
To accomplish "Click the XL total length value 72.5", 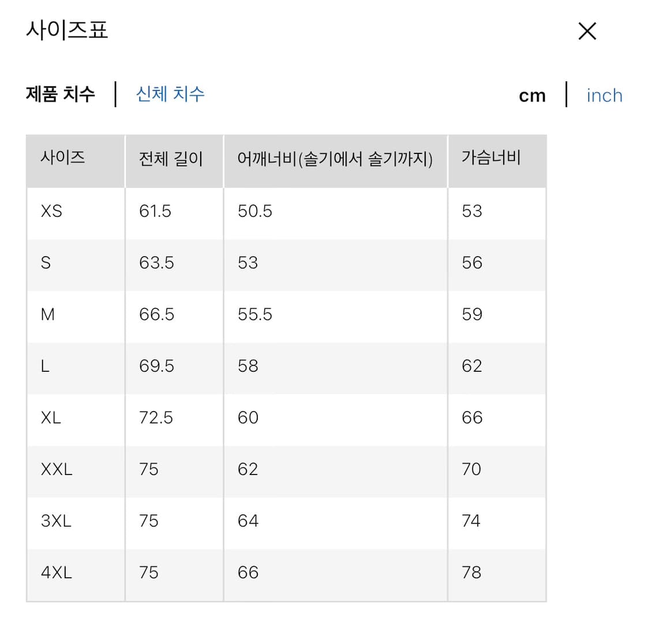I will tap(155, 418).
